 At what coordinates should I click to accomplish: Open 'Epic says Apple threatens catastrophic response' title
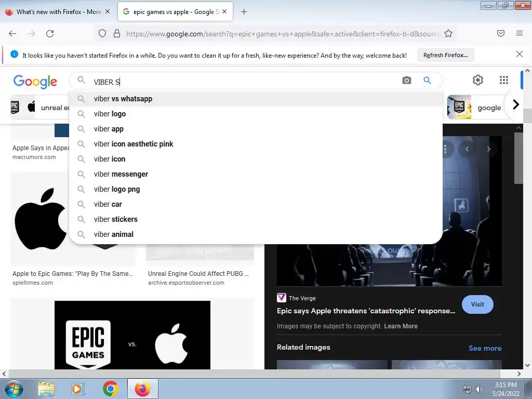366,311
